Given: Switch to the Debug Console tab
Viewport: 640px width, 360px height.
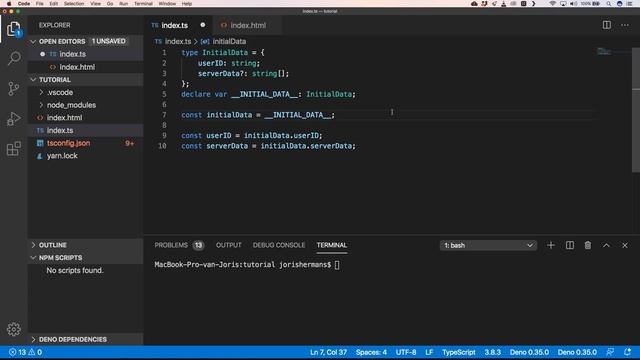Looking at the screenshot, I should (279, 245).
